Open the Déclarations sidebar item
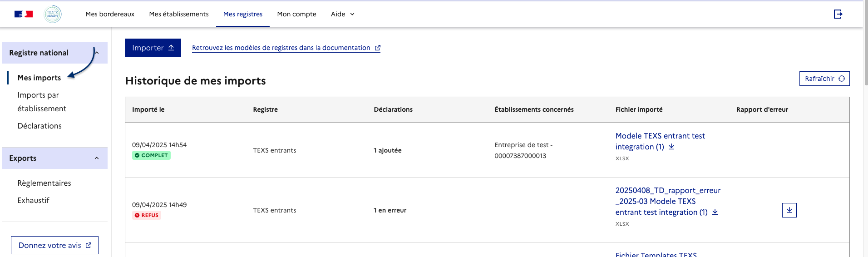 39,126
